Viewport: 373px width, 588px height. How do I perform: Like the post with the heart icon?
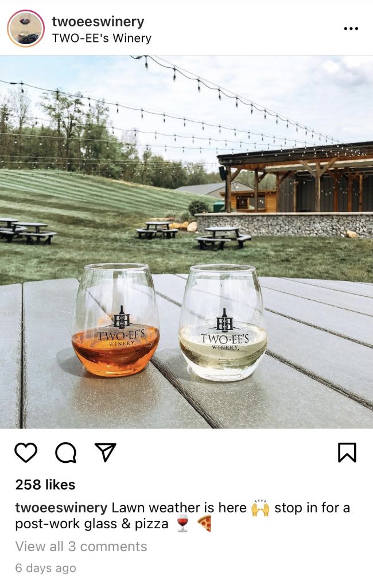(x=26, y=452)
